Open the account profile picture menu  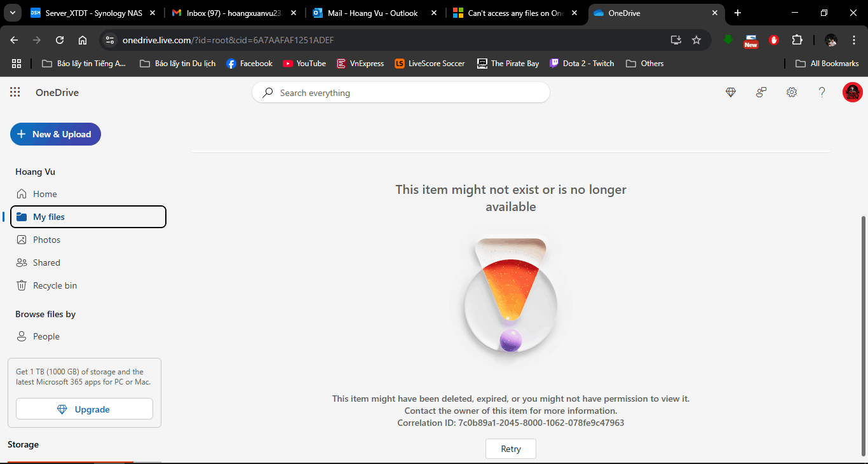(x=853, y=92)
